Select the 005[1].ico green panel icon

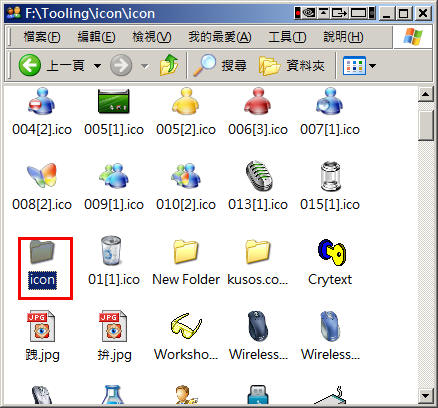click(114, 101)
